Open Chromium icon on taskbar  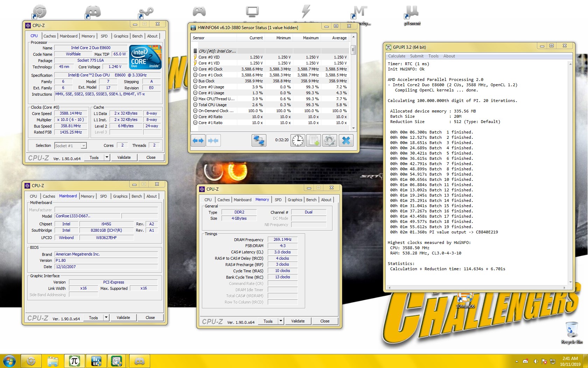31,361
